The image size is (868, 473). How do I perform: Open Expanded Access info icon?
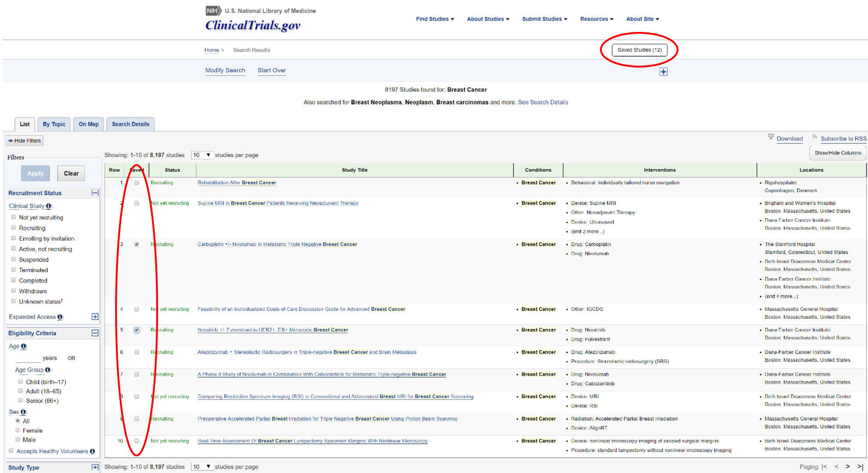pyautogui.click(x=60, y=317)
